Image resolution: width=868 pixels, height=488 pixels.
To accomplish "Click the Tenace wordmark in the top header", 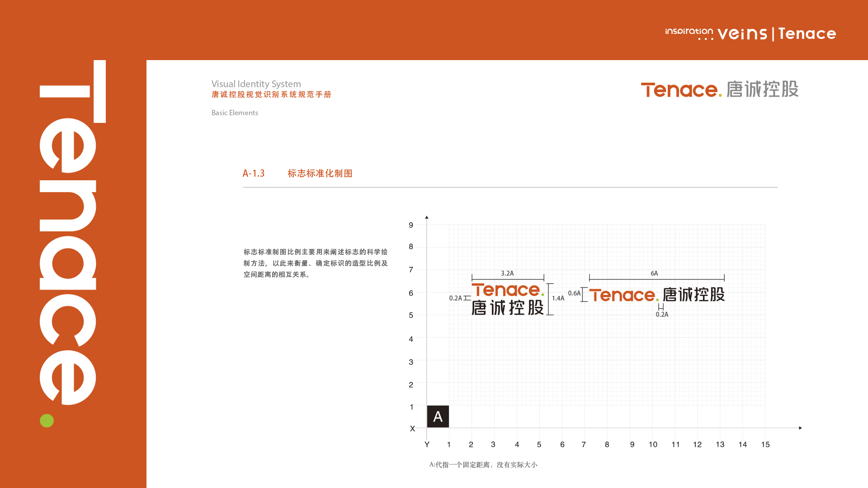I will pos(807,34).
